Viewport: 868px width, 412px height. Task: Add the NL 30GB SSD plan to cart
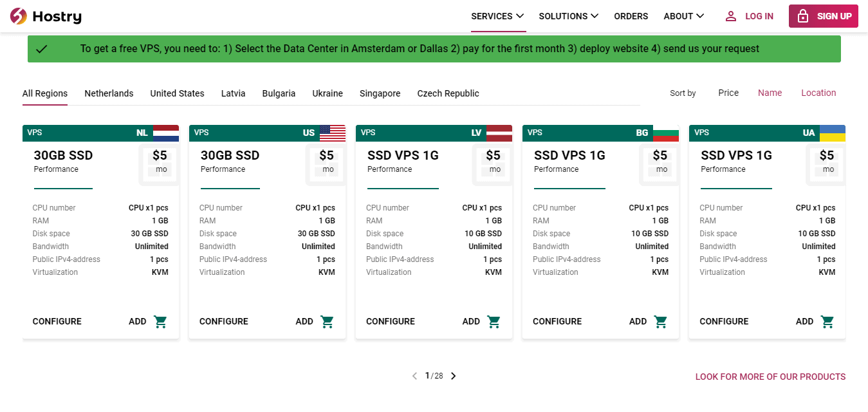148,321
